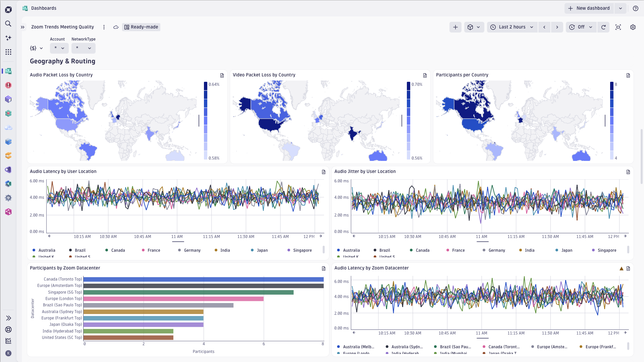Select the Canada (Toronto Top) bar
The width and height of the screenshot is (644, 362).
point(203,279)
